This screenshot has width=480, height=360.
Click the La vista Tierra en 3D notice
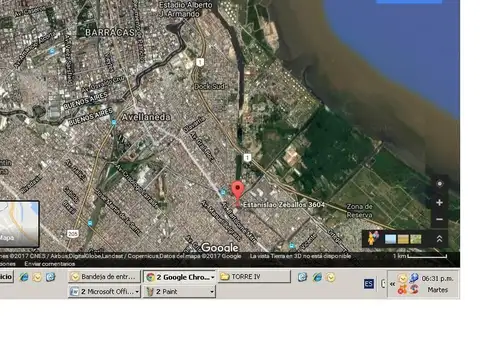(x=300, y=256)
